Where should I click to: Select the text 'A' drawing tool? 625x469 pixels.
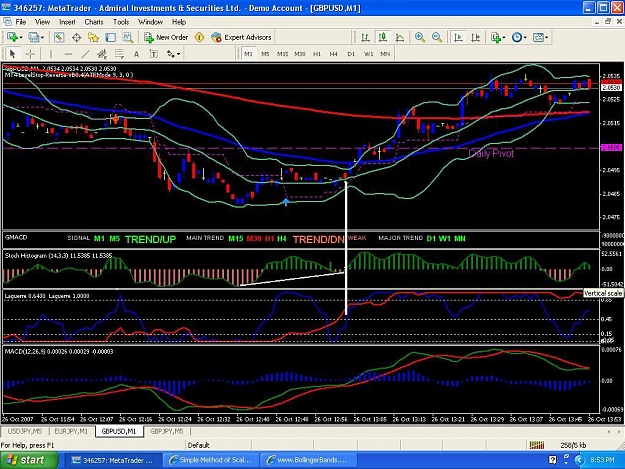[136, 54]
